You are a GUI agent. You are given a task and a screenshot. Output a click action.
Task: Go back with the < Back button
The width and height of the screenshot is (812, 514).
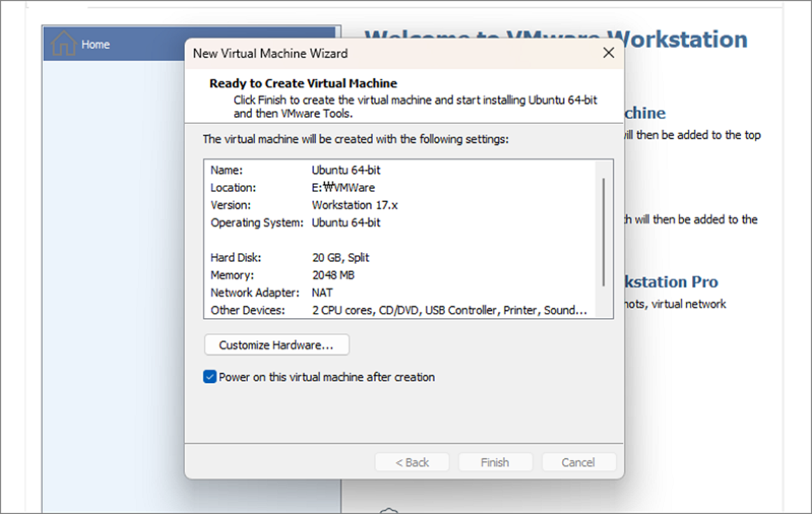412,462
